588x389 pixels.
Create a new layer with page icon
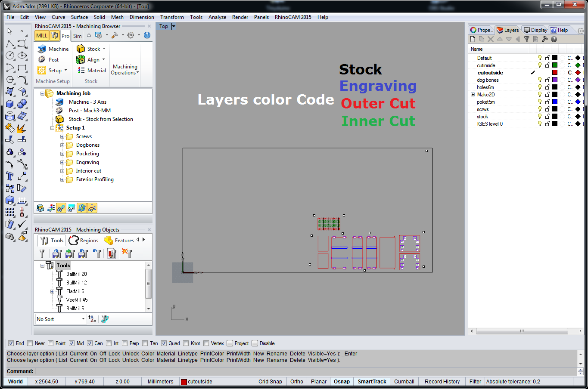473,39
